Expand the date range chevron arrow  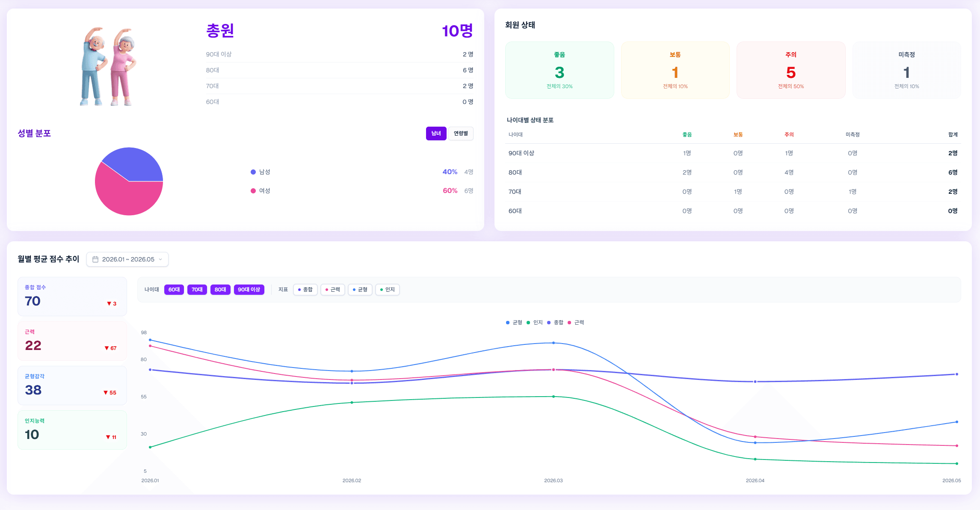point(160,259)
